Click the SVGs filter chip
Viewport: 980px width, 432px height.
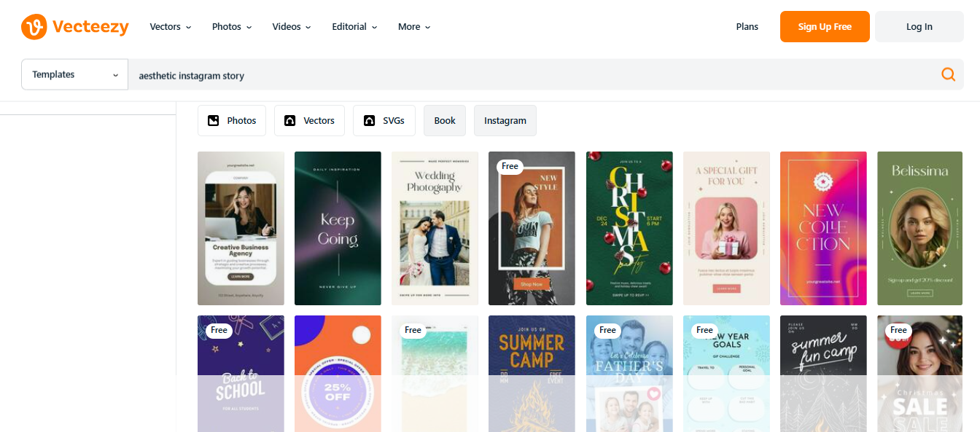click(384, 121)
